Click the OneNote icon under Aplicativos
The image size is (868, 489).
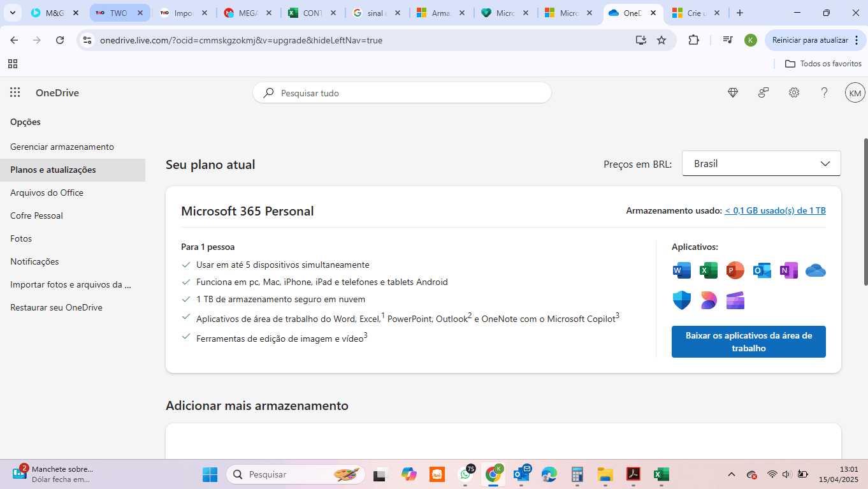789,270
